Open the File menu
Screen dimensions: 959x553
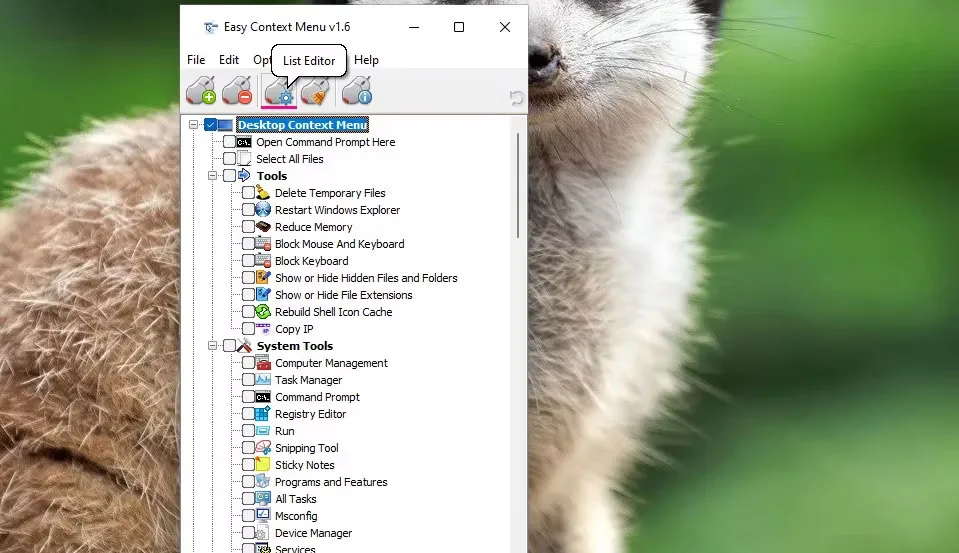pyautogui.click(x=196, y=60)
